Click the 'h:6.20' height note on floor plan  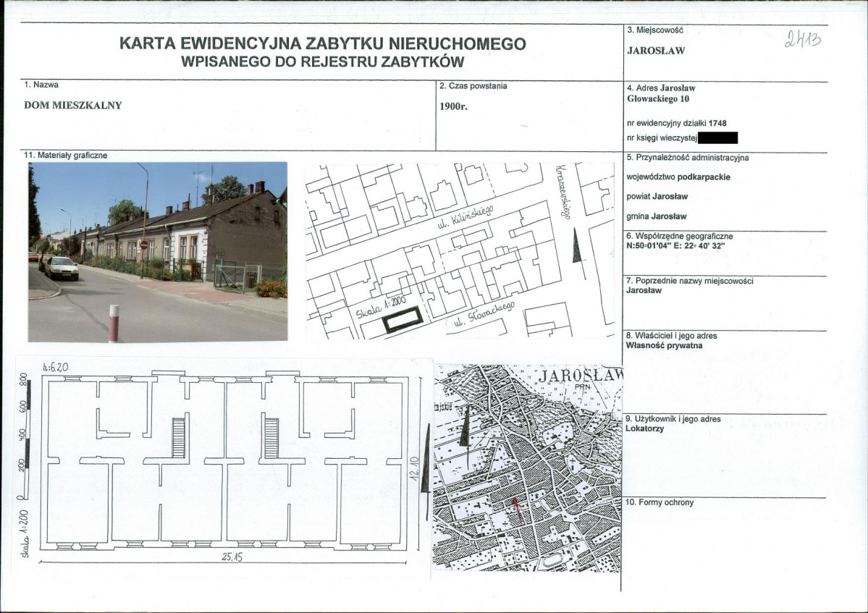pos(55,367)
